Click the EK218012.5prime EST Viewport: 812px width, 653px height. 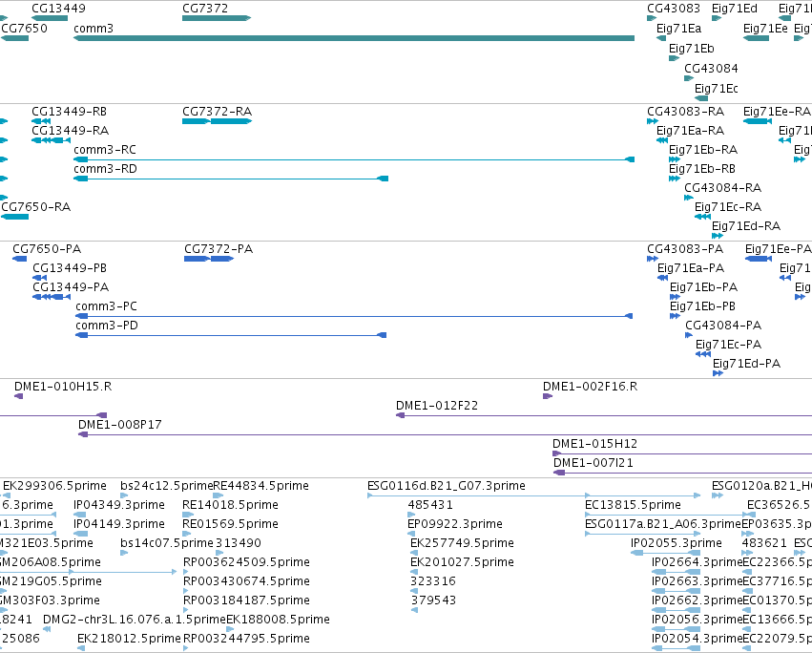point(81,648)
